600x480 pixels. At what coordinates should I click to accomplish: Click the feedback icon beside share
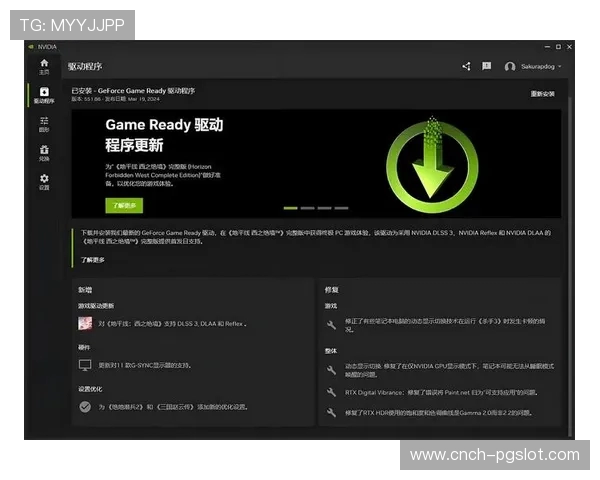[487, 67]
